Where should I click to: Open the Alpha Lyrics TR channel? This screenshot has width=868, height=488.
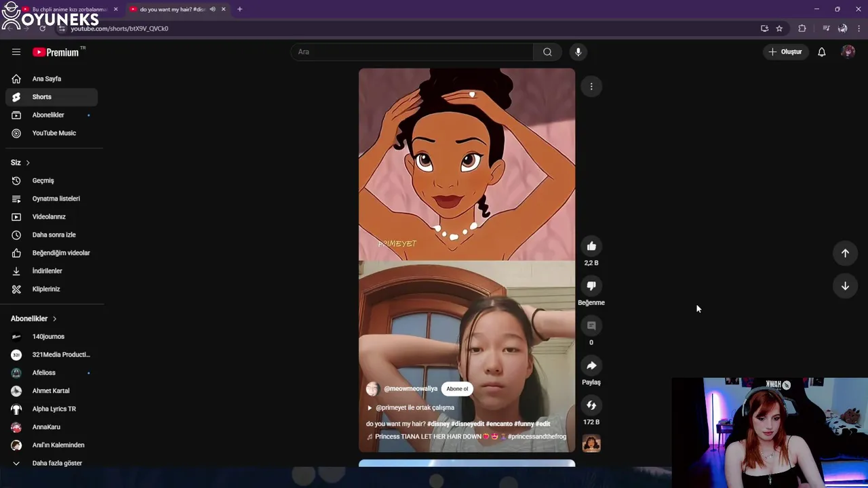click(x=52, y=409)
